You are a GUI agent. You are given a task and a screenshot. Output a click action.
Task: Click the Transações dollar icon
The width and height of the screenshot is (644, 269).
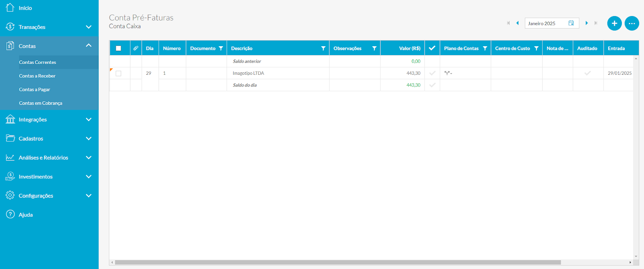tap(10, 27)
